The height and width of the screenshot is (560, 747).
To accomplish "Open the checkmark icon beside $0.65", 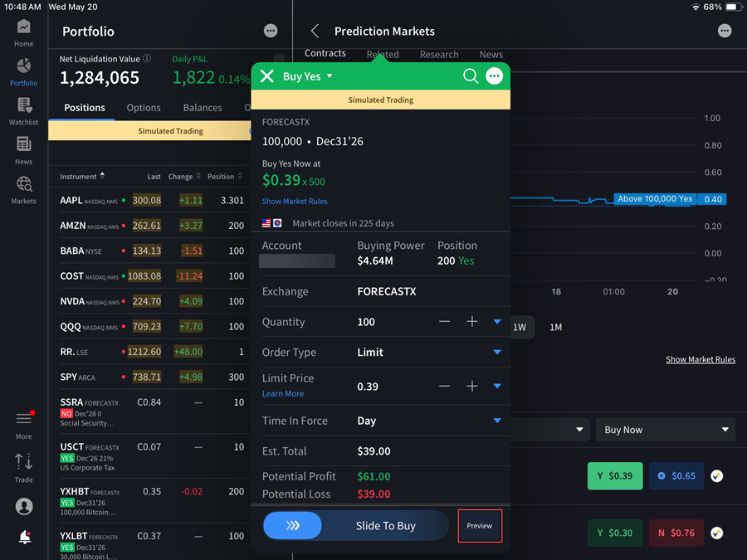I will point(717,475).
